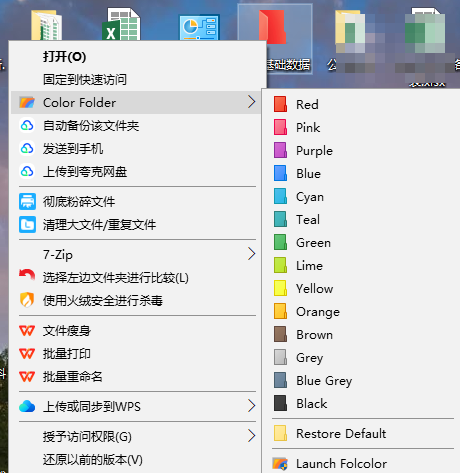This screenshot has height=473, width=460.
Task: Click the red arrow compare-folder icon
Action: tap(27, 275)
